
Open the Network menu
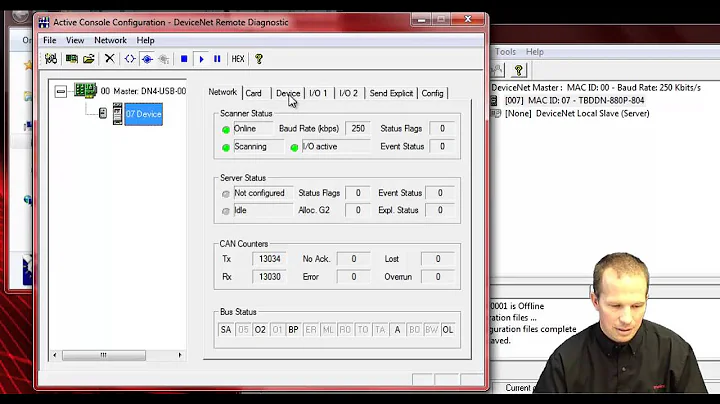pos(110,40)
